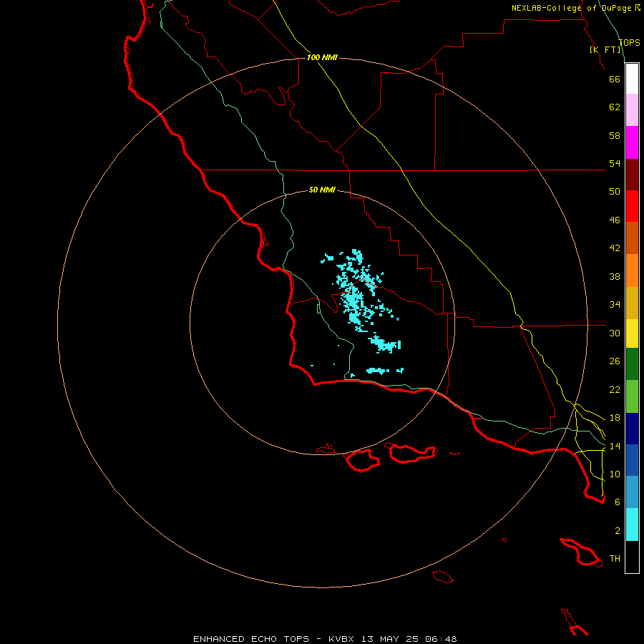Image resolution: width=644 pixels, height=644 pixels.
Task: Click legend value "34"
Action: click(x=615, y=305)
